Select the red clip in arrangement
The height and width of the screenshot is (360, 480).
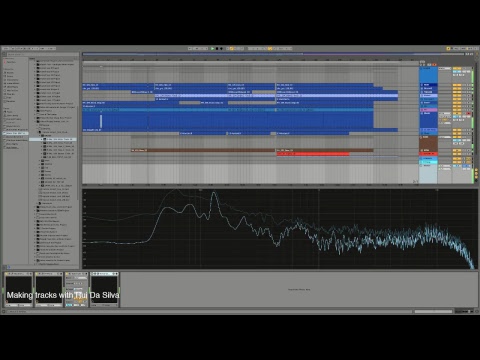(313, 154)
